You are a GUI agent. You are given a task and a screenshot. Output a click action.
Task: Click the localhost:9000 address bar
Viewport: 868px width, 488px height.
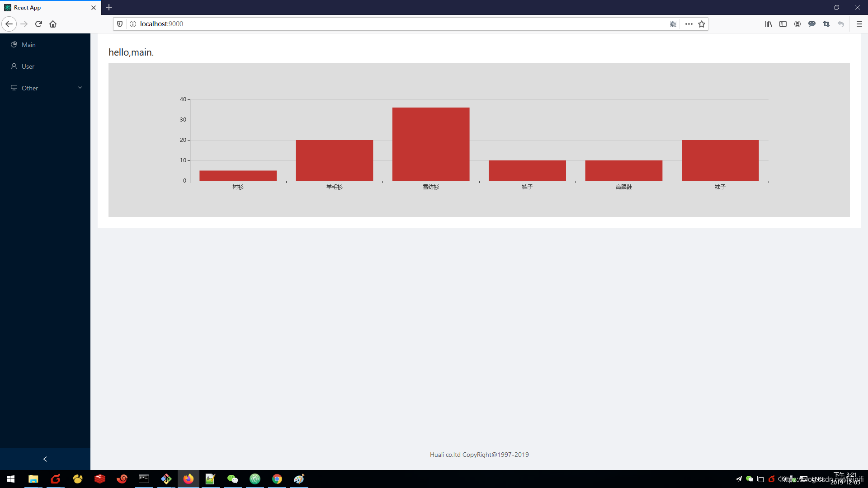[x=160, y=23]
